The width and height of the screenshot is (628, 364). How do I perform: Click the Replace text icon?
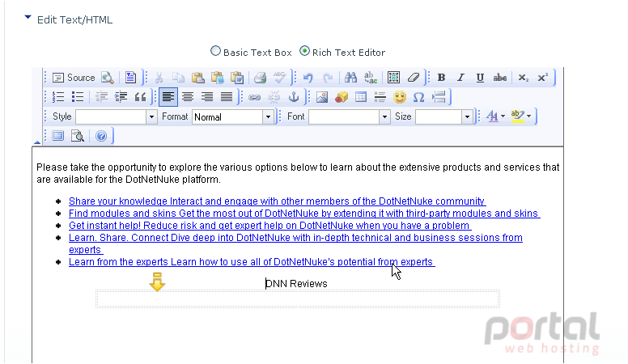(371, 78)
